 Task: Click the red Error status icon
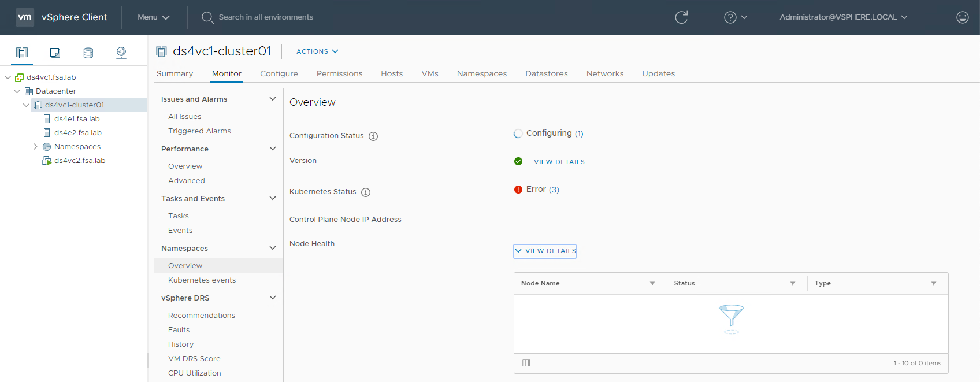[518, 190]
